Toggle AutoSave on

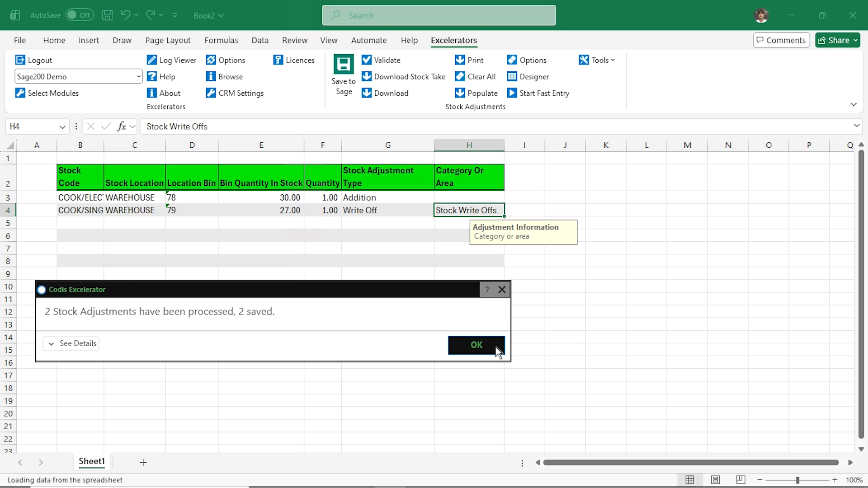pos(80,15)
